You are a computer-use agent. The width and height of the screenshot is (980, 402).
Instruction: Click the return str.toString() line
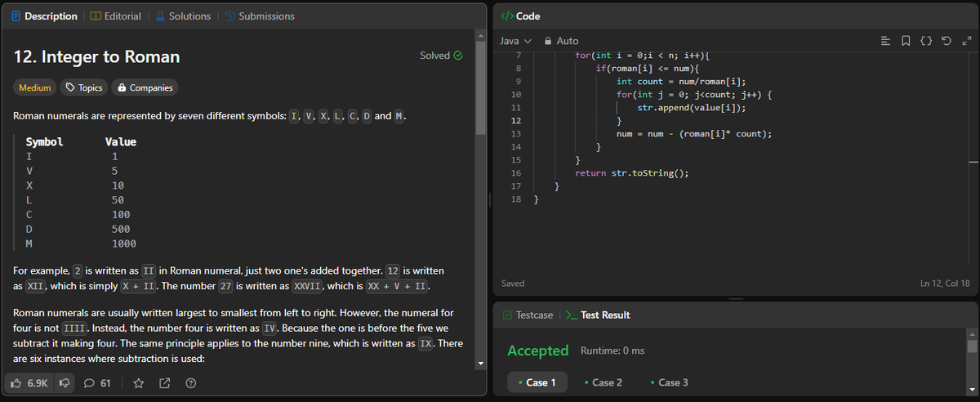pyautogui.click(x=632, y=173)
